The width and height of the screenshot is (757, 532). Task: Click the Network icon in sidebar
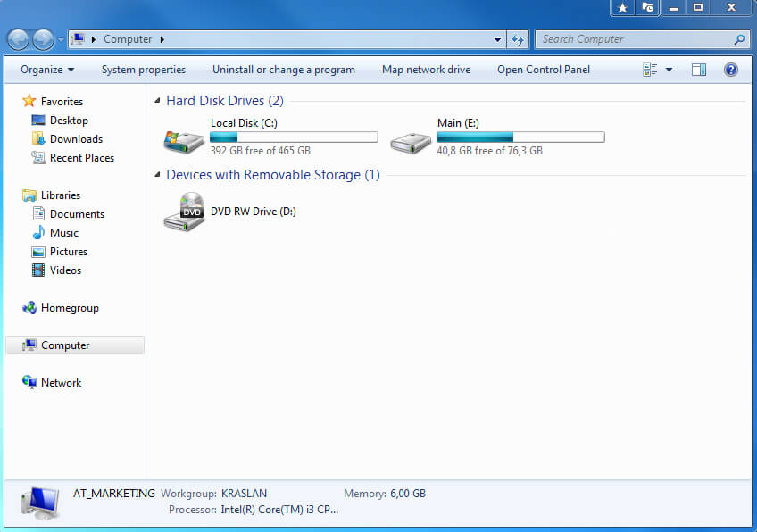click(x=29, y=382)
